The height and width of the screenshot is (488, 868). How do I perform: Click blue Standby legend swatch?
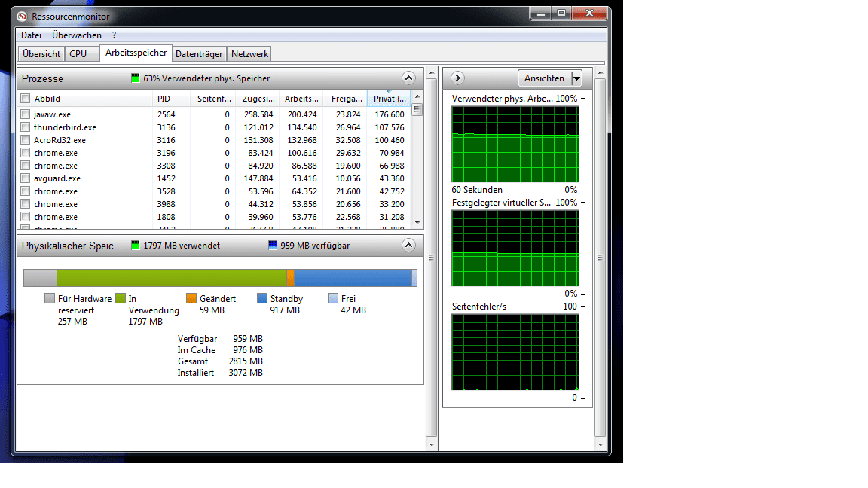[x=262, y=298]
